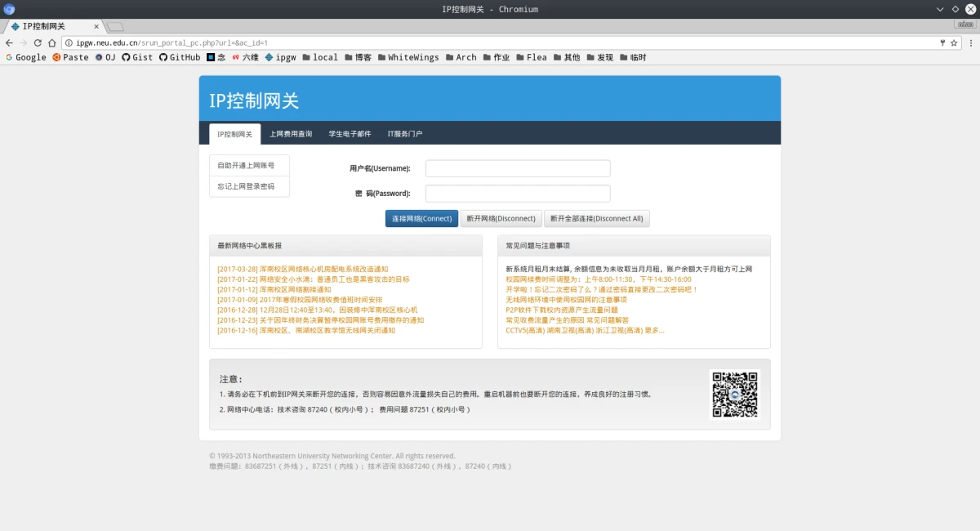
Task: Click the browser back arrow
Action: pos(9,42)
